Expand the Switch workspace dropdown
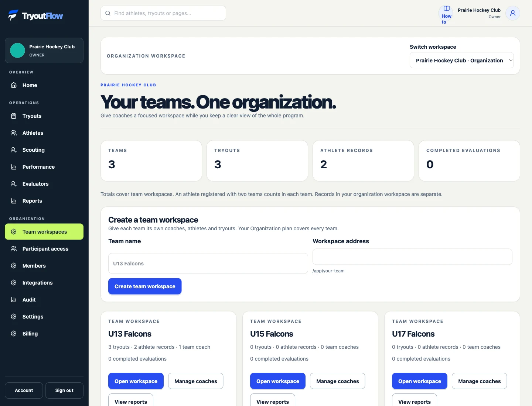The image size is (532, 406). (x=462, y=61)
